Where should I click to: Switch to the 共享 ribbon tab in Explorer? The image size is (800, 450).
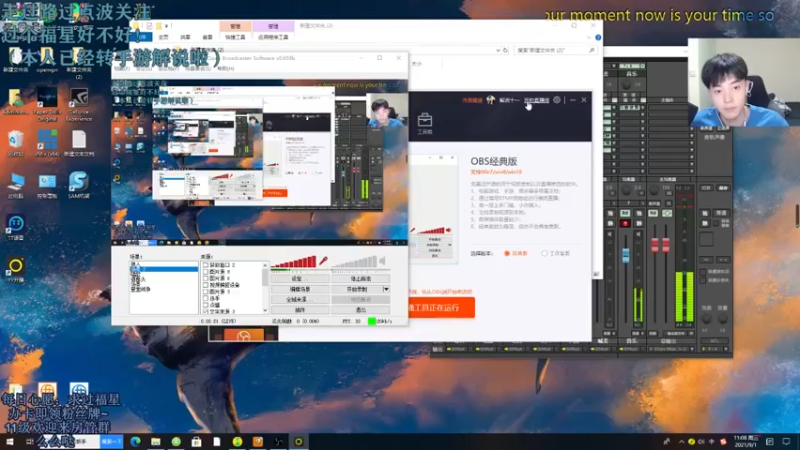[x=185, y=37]
